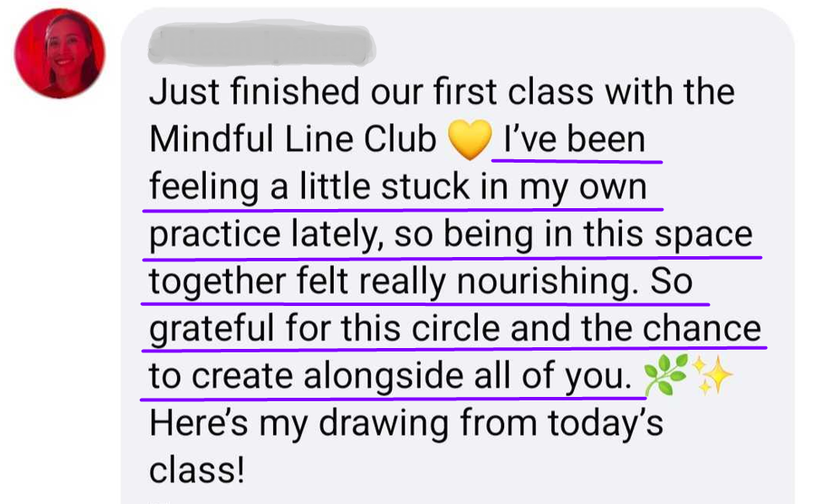Click the word 'nourishing' in the message
Viewport: 816px width, 504px height.
(x=544, y=281)
